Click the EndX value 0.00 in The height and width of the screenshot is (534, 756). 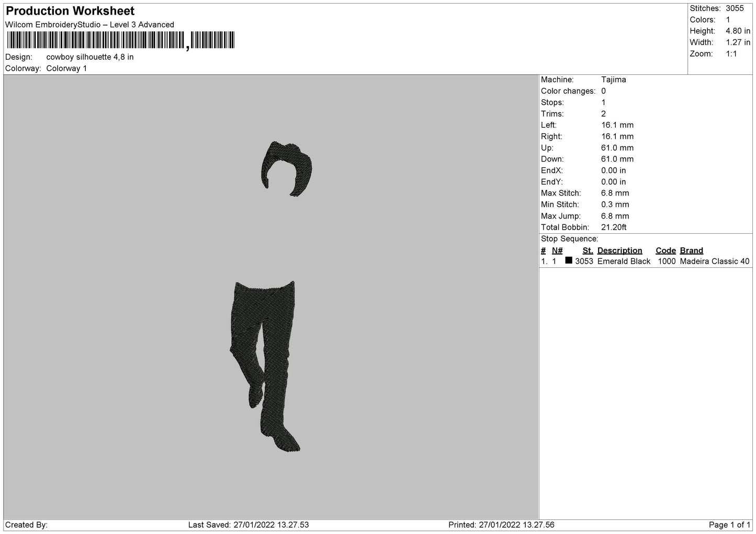614,171
